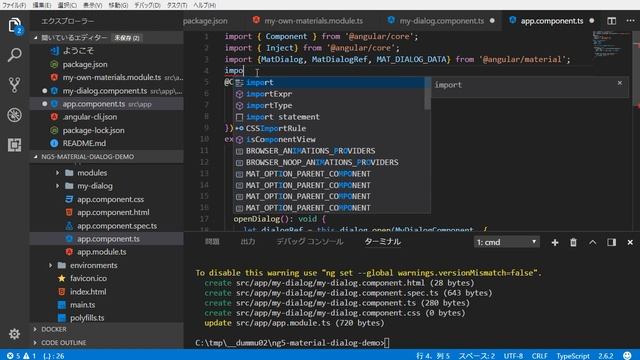Viewport: 640px width, 360px height.
Task: Open the Extensions view icon
Action: coord(15,145)
